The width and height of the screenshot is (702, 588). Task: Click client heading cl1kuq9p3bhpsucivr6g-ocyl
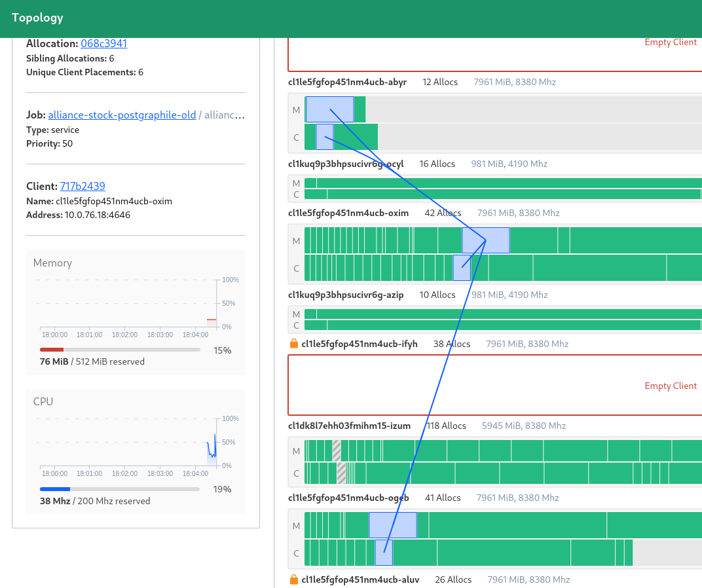(346, 164)
